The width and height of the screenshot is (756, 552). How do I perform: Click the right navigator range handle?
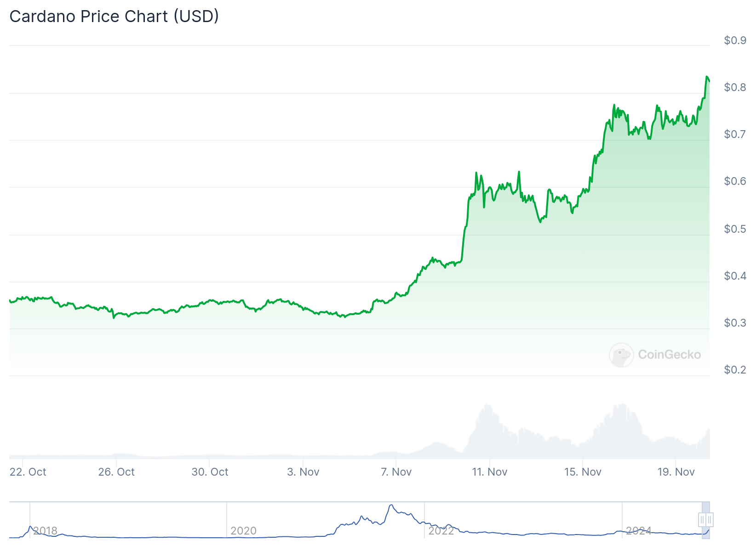coord(710,520)
